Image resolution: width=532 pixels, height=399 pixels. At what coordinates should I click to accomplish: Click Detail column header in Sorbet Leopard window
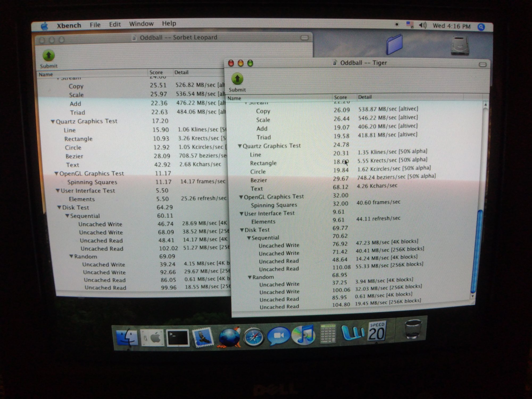pos(181,72)
